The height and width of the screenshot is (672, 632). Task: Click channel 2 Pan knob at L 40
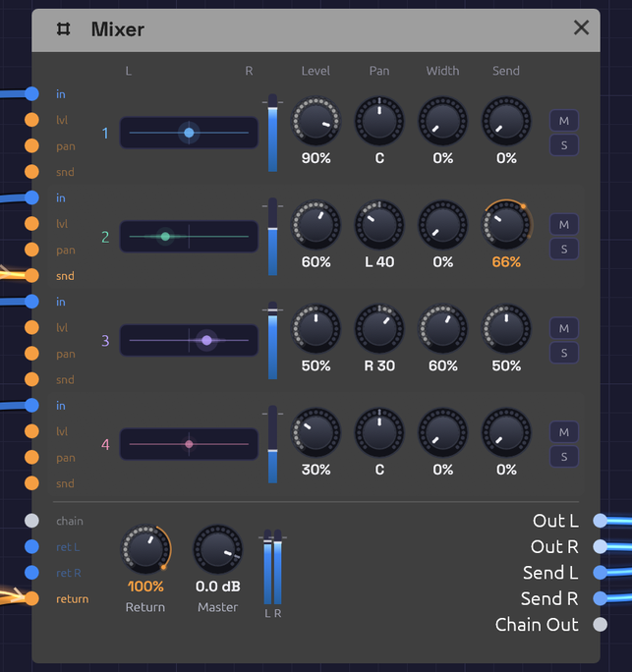pyautogui.click(x=379, y=225)
